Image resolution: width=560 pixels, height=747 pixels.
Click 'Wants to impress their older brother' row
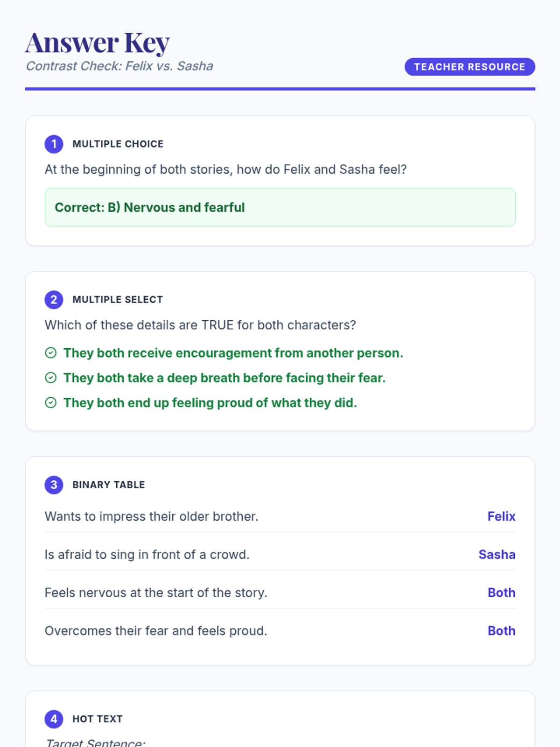152,516
